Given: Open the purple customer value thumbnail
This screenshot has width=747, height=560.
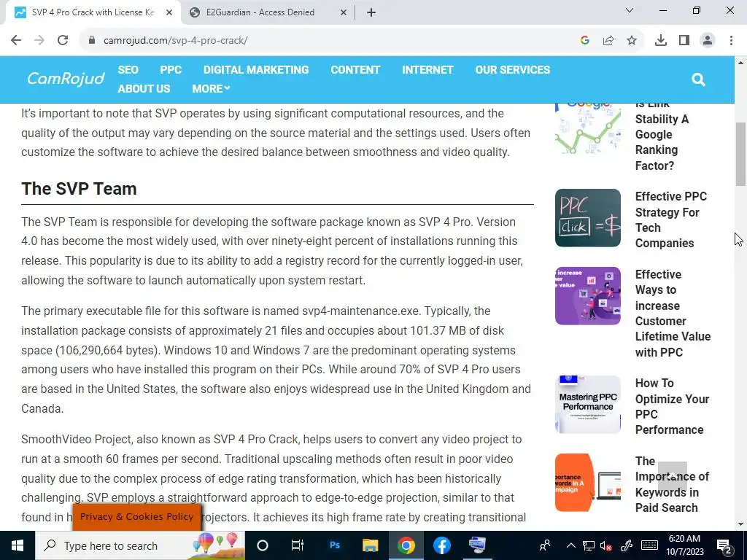Looking at the screenshot, I should coord(588,296).
